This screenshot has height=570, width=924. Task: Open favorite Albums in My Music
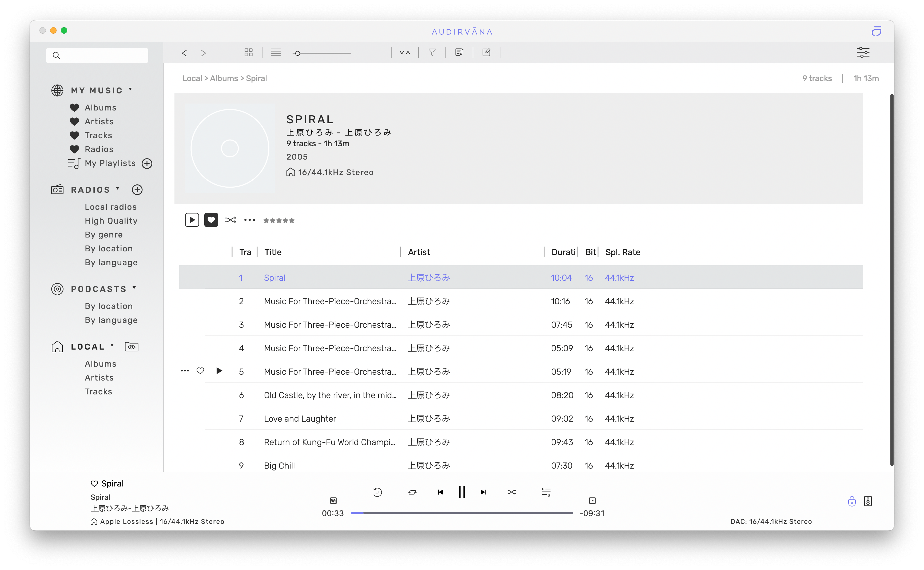[100, 108]
